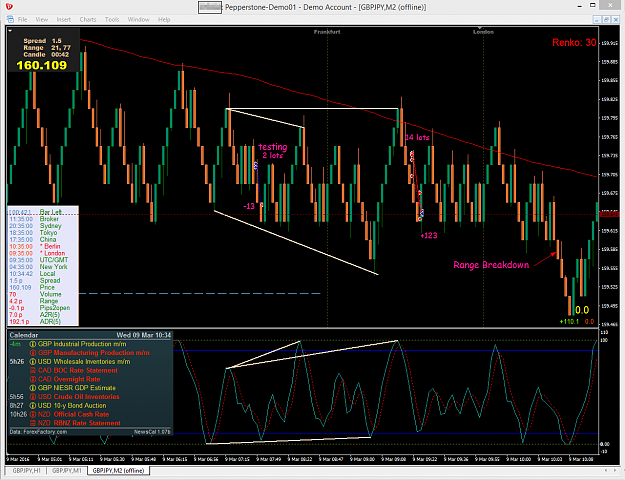The height and width of the screenshot is (480, 625).
Task: Click the MetaTrader app icon in title bar
Action: pos(9,7)
